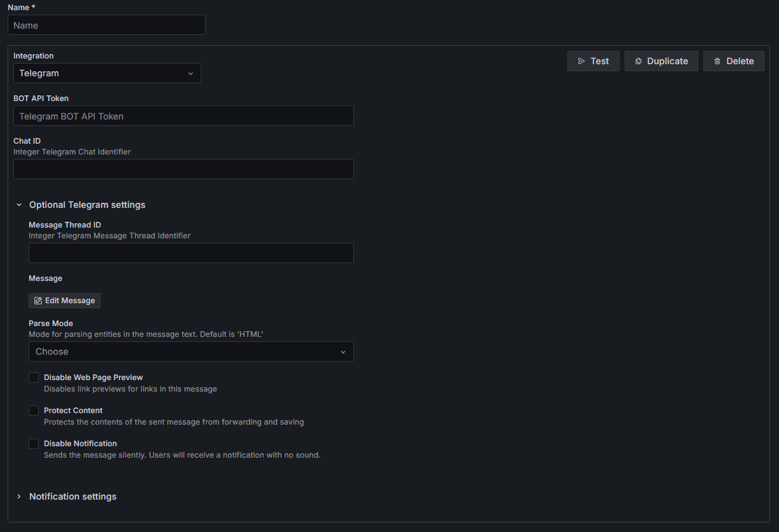Image resolution: width=779 pixels, height=532 pixels.
Task: Click the Optional Telegram settings heading
Action: point(87,205)
